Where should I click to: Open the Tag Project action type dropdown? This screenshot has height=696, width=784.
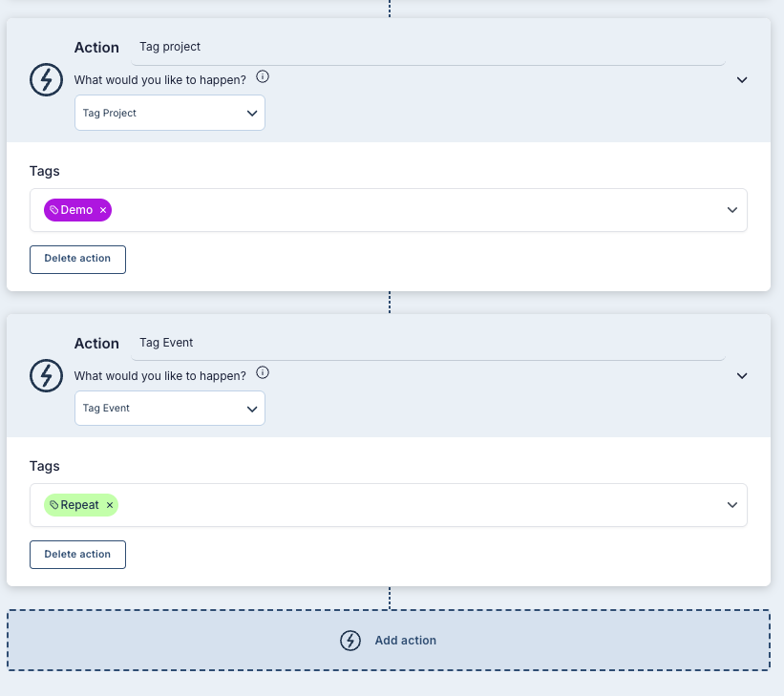click(170, 113)
